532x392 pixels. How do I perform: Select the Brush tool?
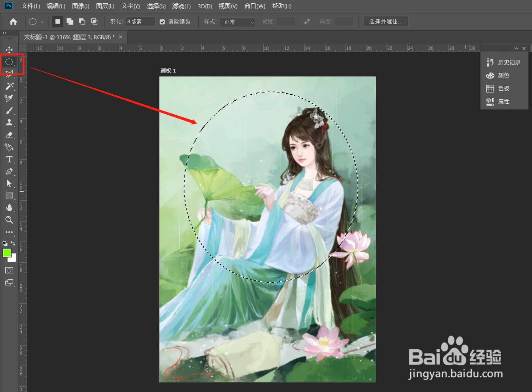point(9,111)
